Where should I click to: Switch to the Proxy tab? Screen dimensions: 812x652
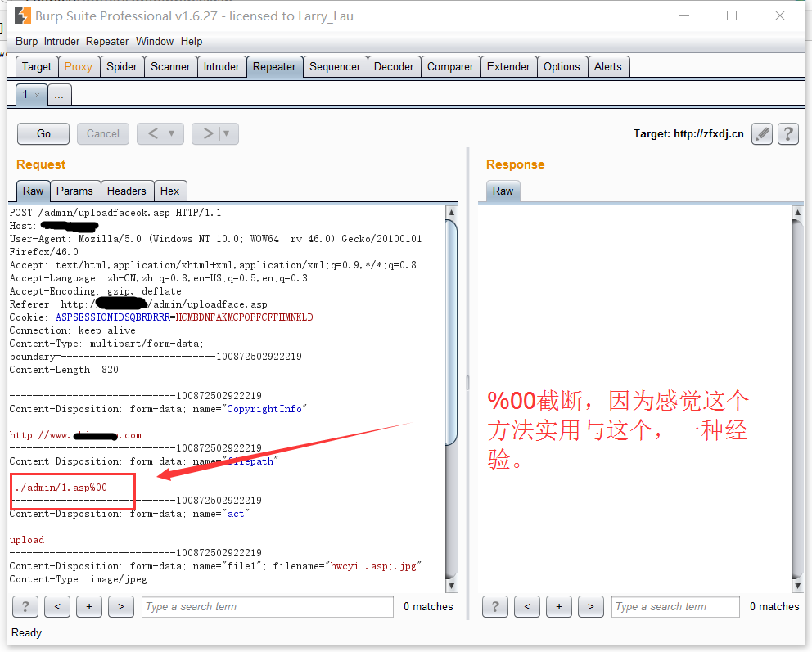coord(79,67)
